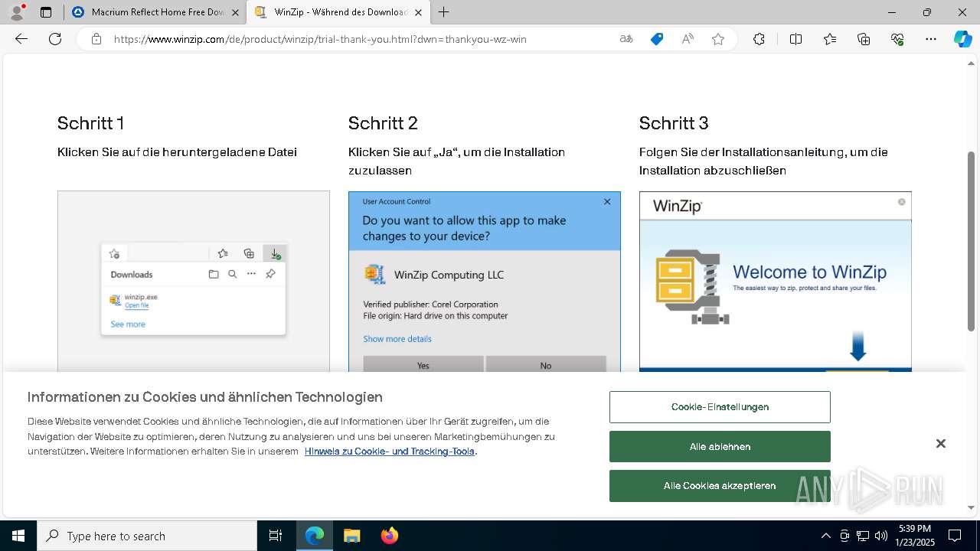Viewport: 980px width, 551px height.
Task: Select the WinZip download tab
Action: pos(338,12)
